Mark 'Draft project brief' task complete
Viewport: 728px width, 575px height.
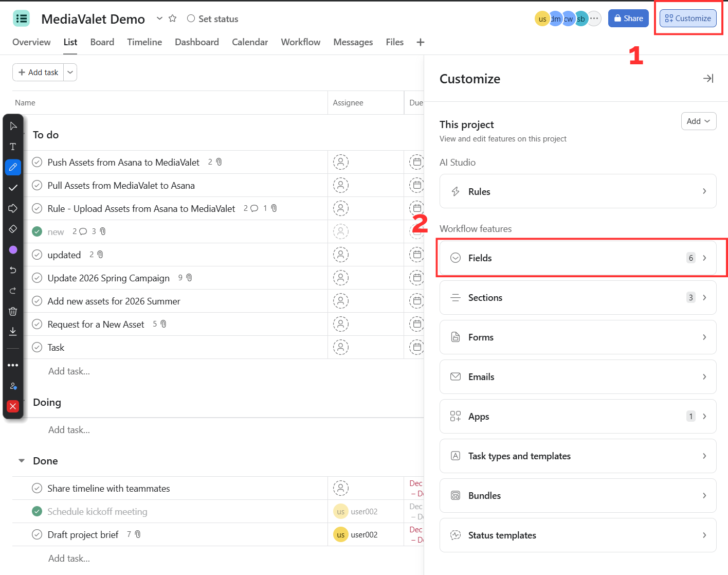coord(37,534)
